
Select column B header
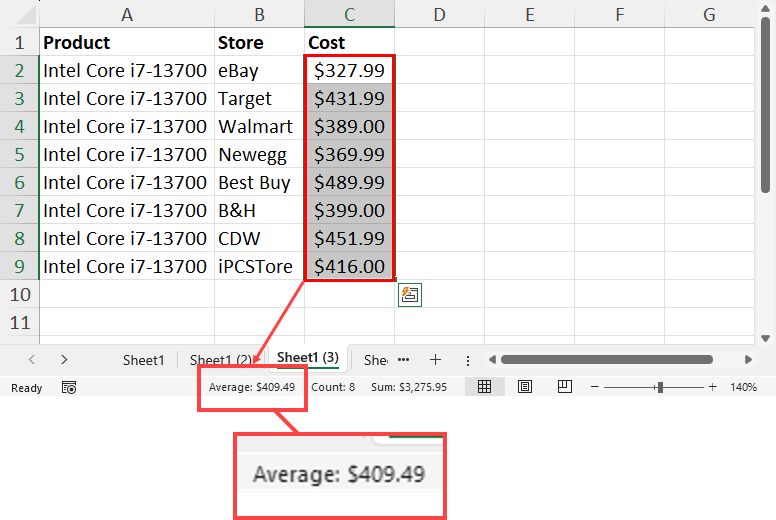click(x=259, y=14)
